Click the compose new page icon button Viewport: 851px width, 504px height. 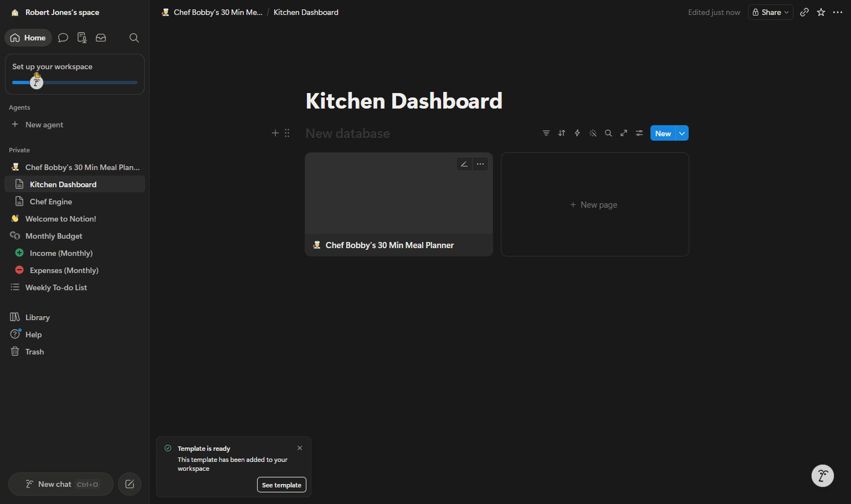point(130,484)
